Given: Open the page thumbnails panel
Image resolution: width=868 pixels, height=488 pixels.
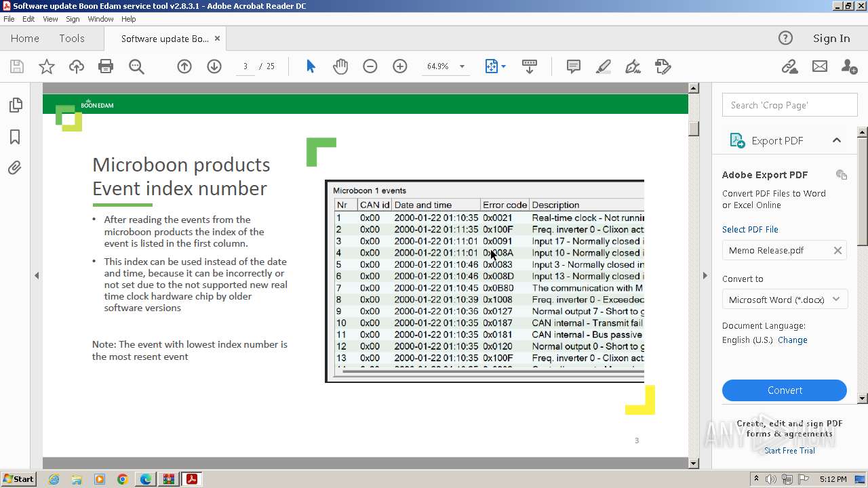Looking at the screenshot, I should 15,105.
